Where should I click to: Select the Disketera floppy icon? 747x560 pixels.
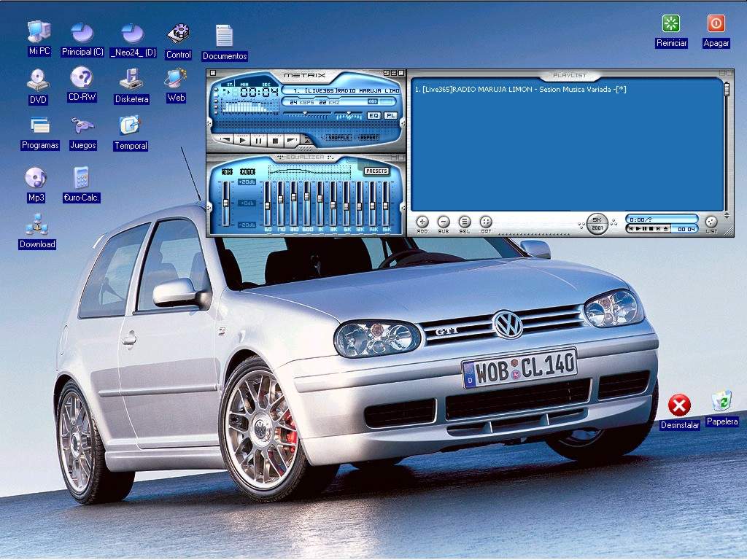click(x=131, y=86)
